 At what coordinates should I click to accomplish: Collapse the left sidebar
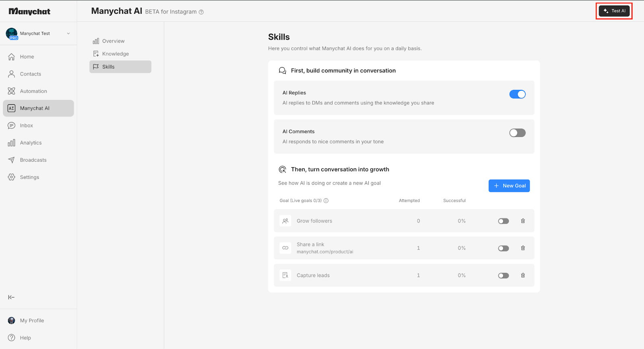11,297
